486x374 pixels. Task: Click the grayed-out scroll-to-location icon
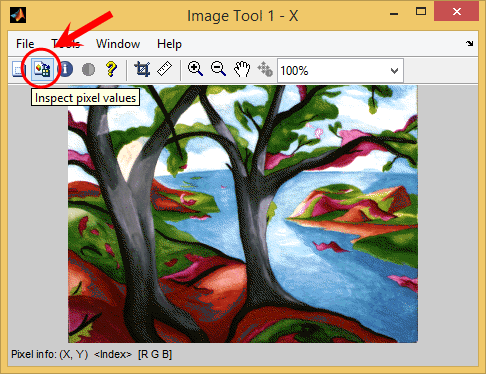pyautogui.click(x=265, y=69)
